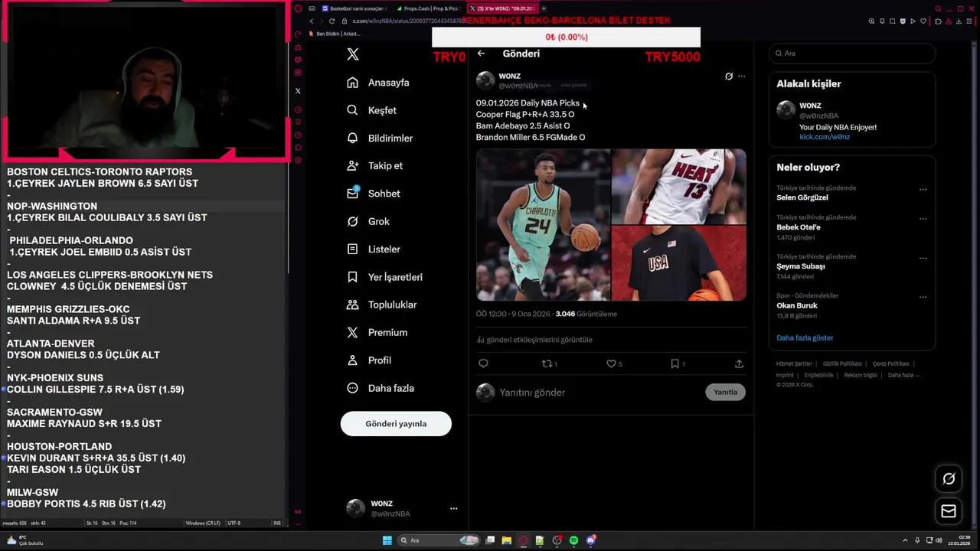The height and width of the screenshot is (551, 980).
Task: Open Selen Görgüzel trend
Action: pos(802,197)
